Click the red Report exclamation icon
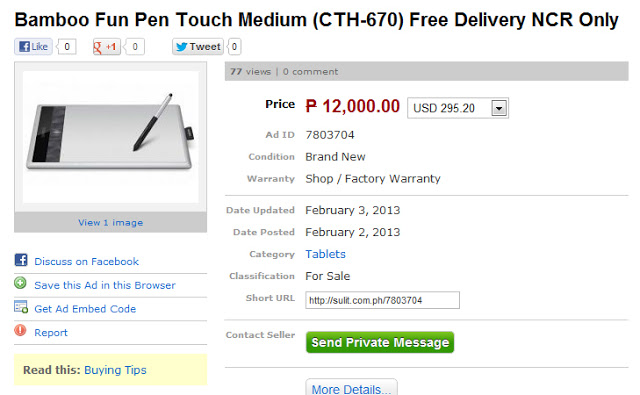Image resolution: width=640 pixels, height=395 pixels. 20,330
